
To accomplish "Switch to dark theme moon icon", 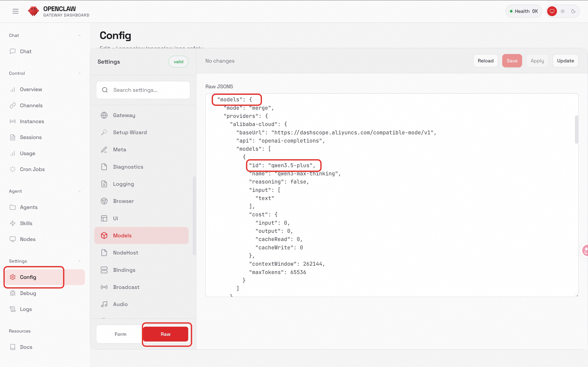I will point(573,11).
